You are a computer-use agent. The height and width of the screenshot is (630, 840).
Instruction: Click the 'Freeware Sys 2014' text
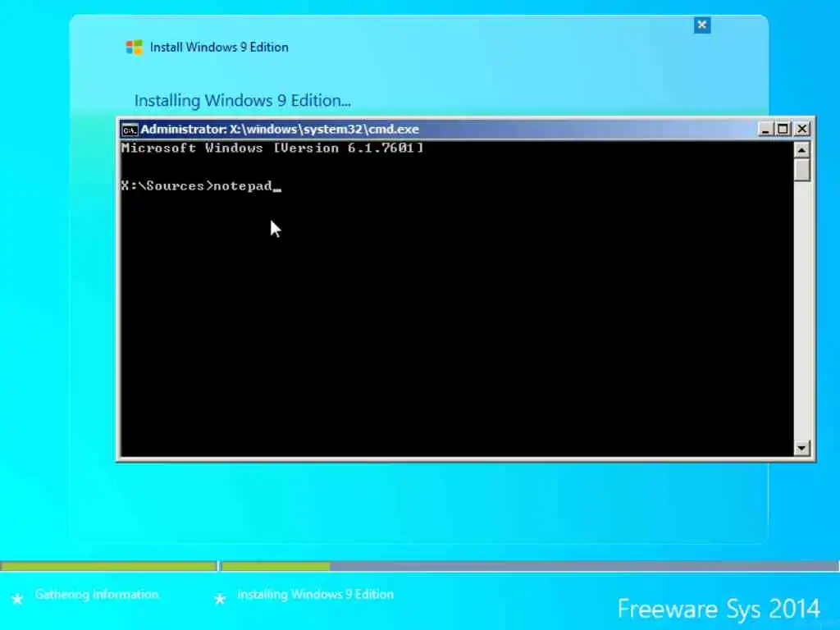[719, 609]
